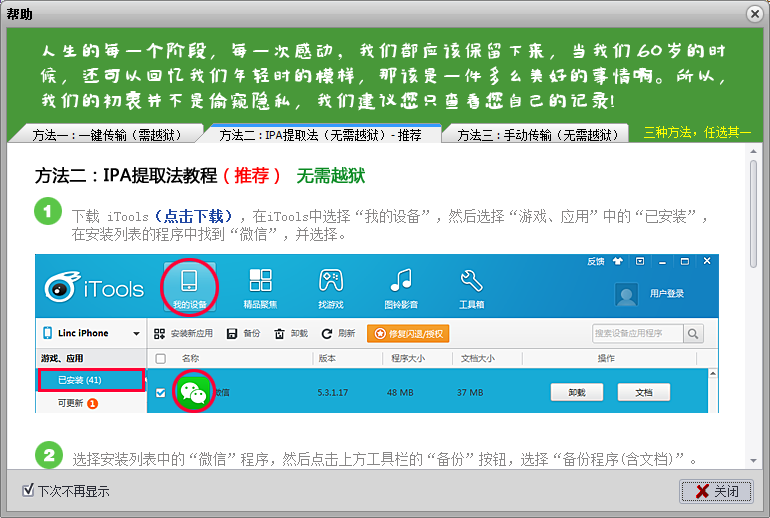Switch to 方法三：手动传输 tab
This screenshot has width=770, height=518.
pyautogui.click(x=535, y=134)
